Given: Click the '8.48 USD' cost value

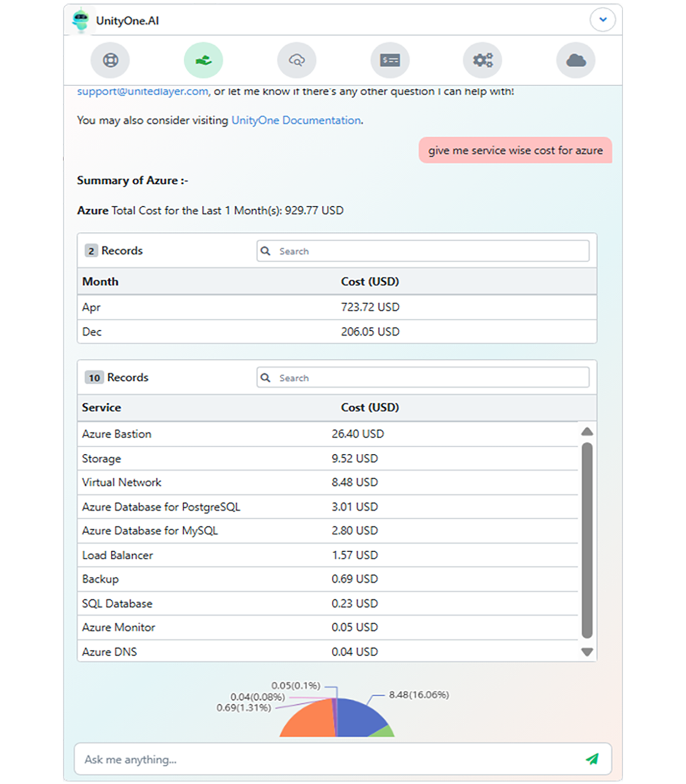Looking at the screenshot, I should [355, 483].
